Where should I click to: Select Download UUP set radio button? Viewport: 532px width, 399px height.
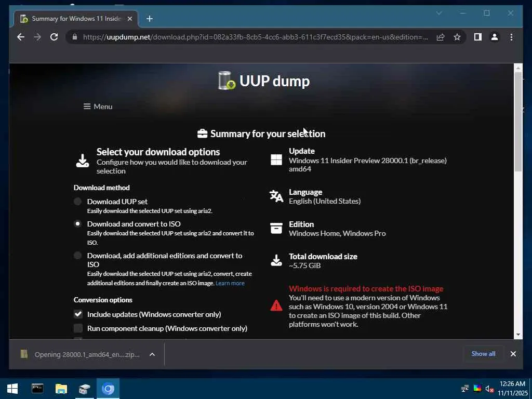(x=78, y=202)
